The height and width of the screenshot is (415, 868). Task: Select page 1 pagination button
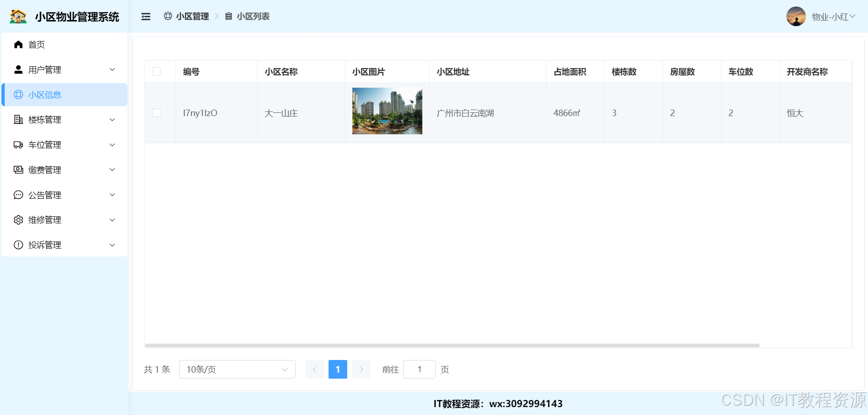tap(338, 369)
